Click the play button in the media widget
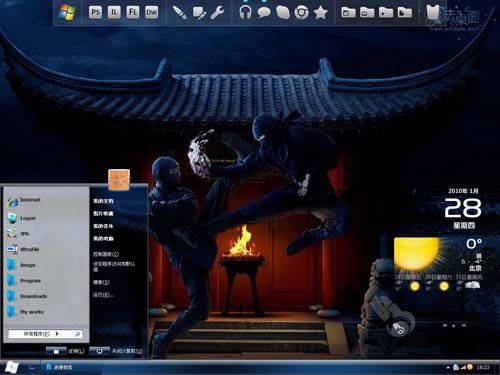The width and height of the screenshot is (500, 375). (454, 325)
